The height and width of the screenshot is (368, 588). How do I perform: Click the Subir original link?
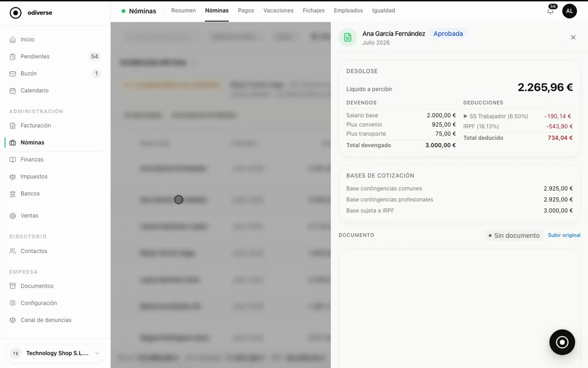click(x=564, y=235)
